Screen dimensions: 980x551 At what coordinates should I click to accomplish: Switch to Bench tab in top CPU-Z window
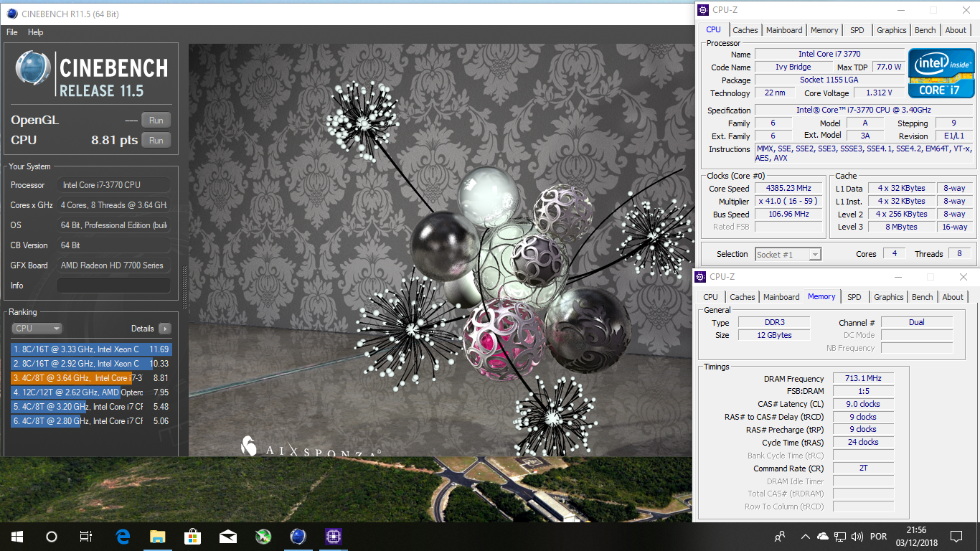925,30
